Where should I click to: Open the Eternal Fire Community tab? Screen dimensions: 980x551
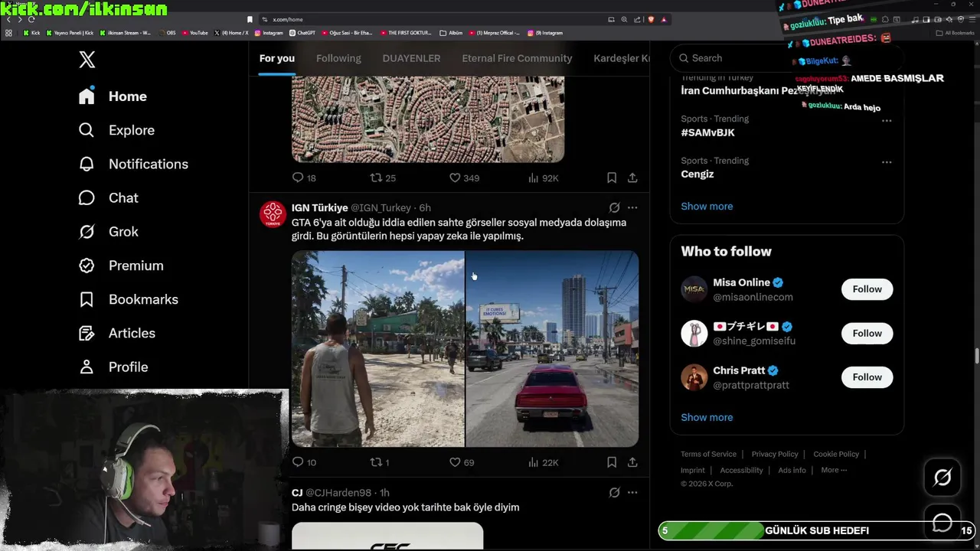click(x=517, y=58)
